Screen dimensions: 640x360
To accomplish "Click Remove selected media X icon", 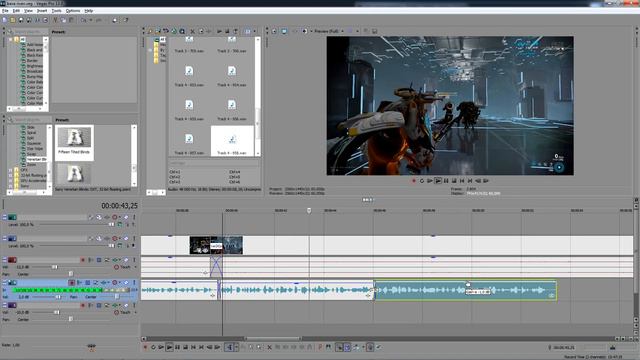I will pyautogui.click(x=192, y=31).
